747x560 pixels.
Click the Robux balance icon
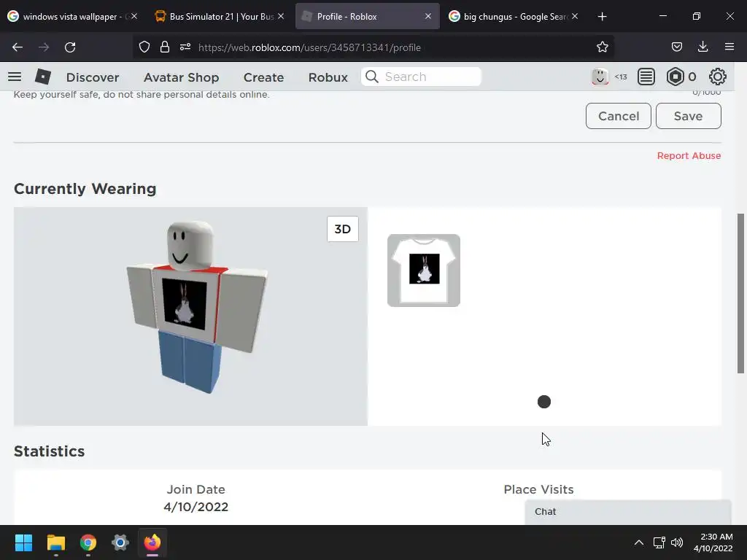[x=675, y=77]
